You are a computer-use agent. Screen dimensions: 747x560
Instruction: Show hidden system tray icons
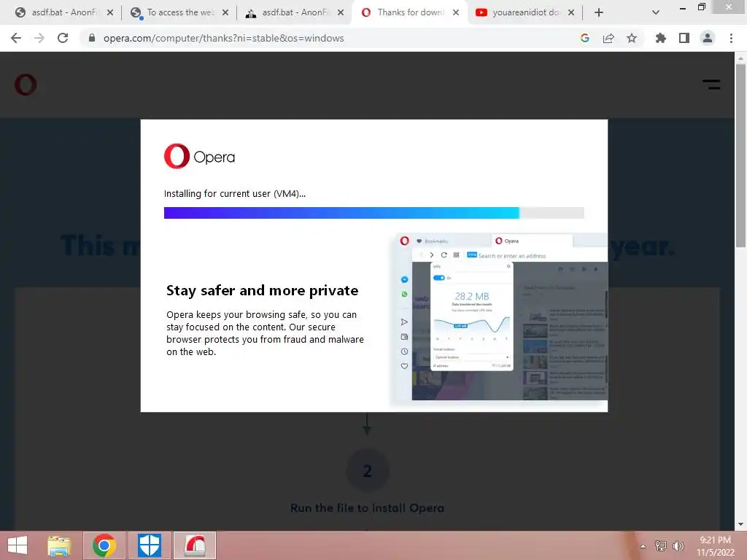[643, 546]
